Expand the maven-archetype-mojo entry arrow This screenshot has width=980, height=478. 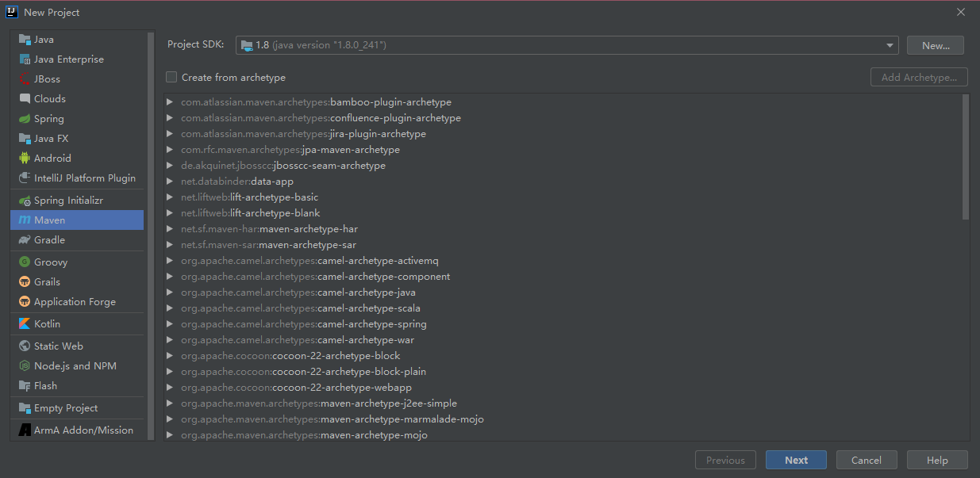pyautogui.click(x=170, y=435)
